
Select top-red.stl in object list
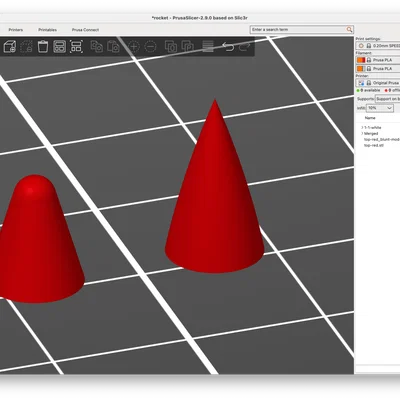click(374, 145)
